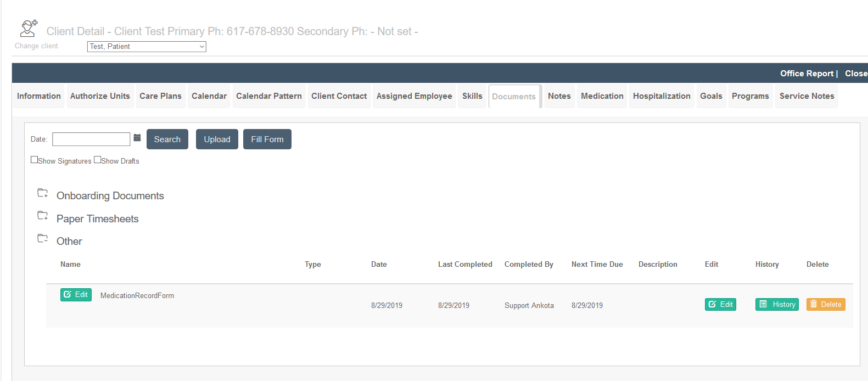Click Edit button in the Edit column
The height and width of the screenshot is (381, 868).
coord(720,304)
